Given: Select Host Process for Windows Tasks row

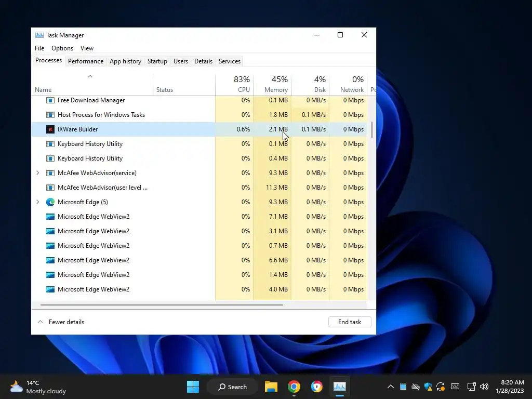Looking at the screenshot, I should (x=199, y=115).
